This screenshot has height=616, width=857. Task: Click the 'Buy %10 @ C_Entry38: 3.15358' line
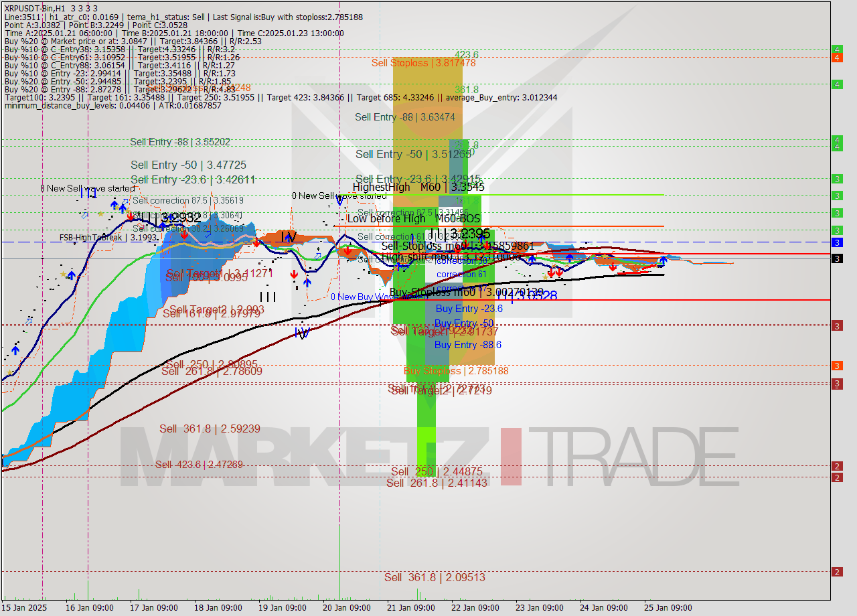[119, 49]
